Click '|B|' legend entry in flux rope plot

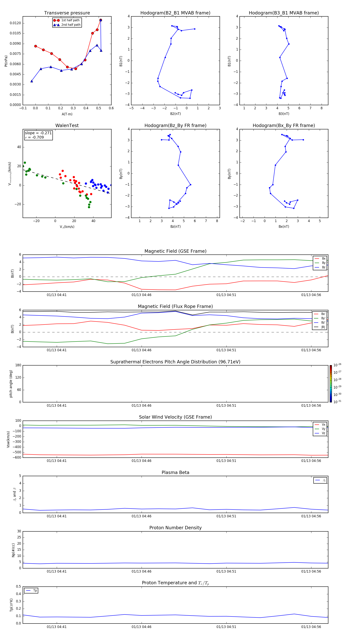click(x=320, y=327)
